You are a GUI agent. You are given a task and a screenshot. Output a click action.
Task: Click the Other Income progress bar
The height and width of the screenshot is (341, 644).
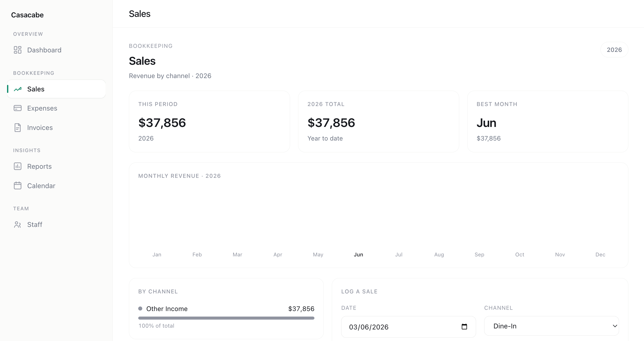coord(226,318)
